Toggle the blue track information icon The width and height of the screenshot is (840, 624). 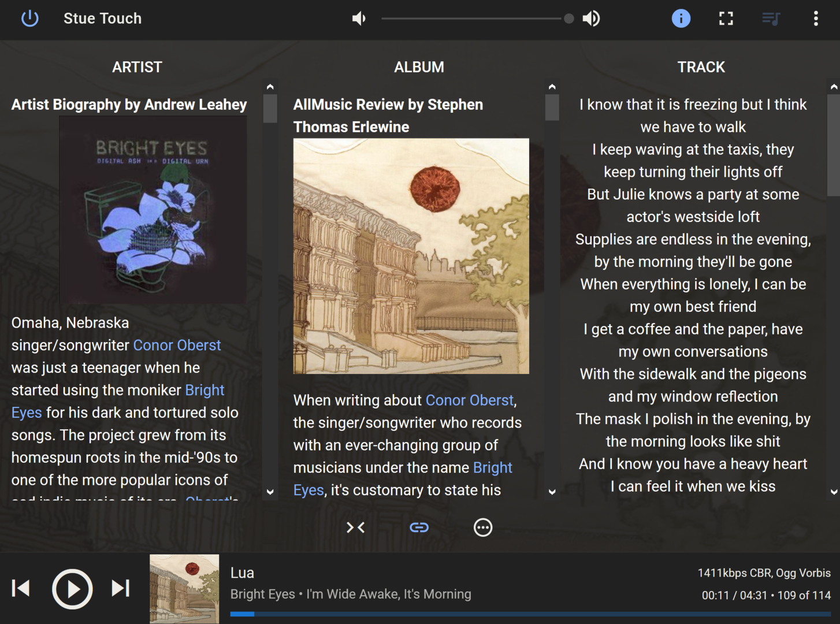point(681,18)
